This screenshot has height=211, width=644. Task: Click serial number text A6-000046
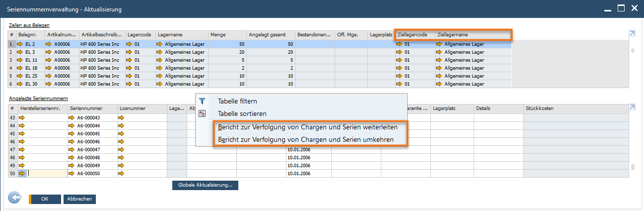[87, 142]
